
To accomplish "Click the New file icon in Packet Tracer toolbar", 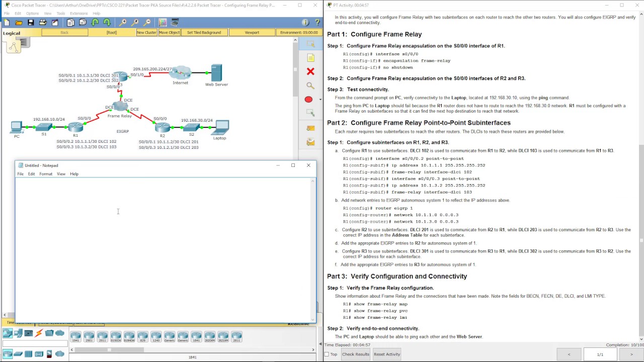I will click(x=7, y=23).
